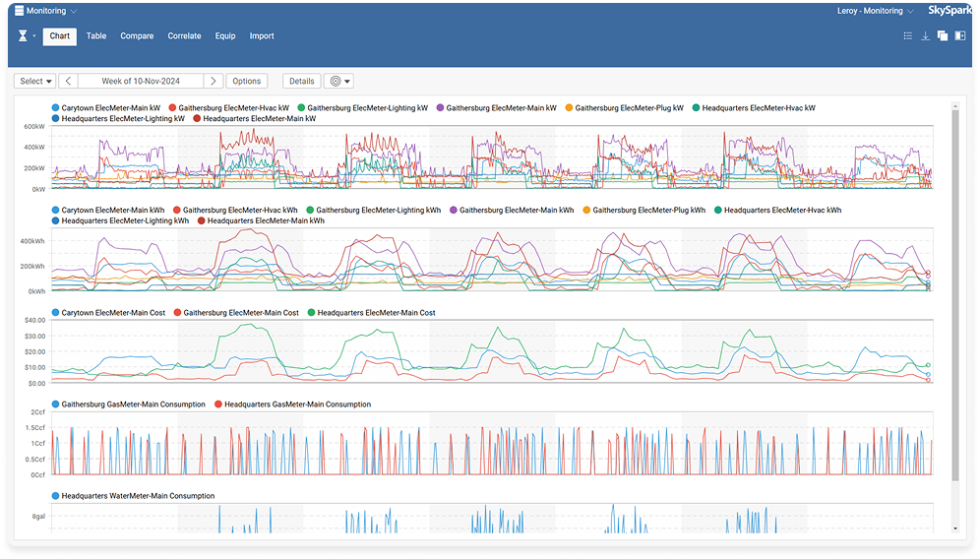Switch to the Correlate tab
980x559 pixels.
(184, 36)
